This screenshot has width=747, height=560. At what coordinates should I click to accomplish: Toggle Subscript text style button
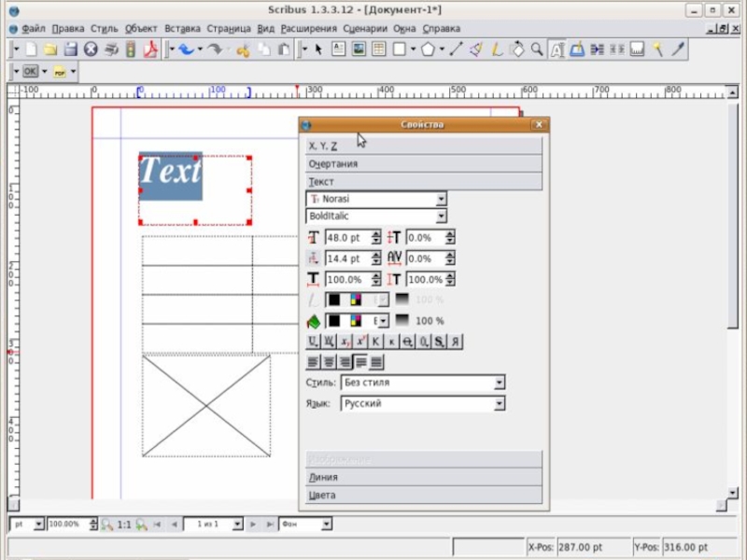[345, 342]
